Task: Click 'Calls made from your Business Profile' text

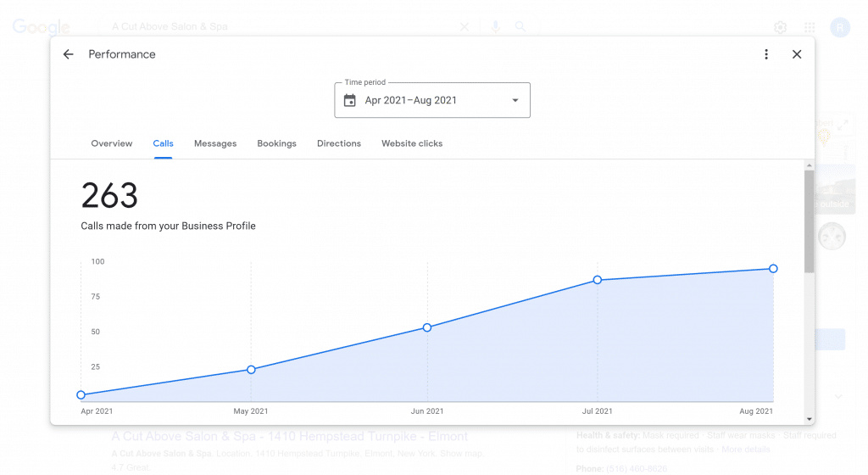Action: point(169,226)
